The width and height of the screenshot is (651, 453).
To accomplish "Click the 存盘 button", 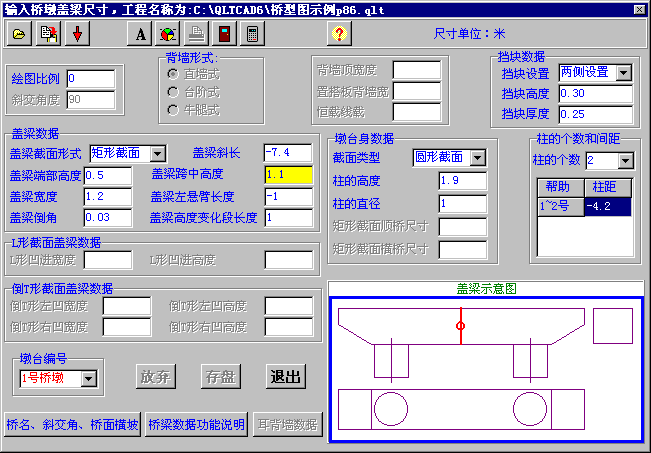I will click(220, 377).
